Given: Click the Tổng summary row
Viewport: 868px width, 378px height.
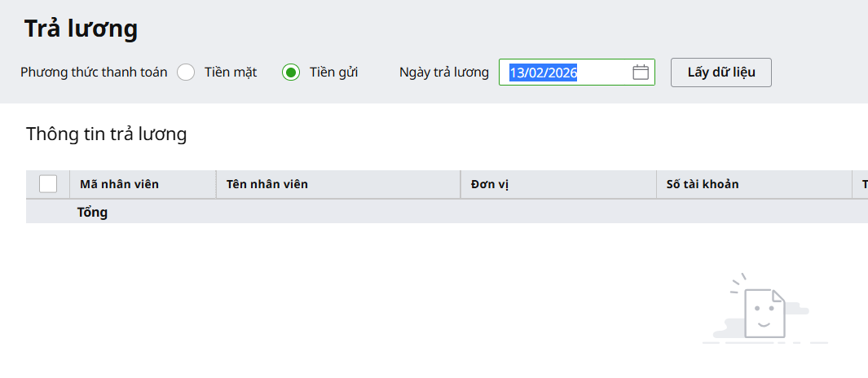Looking at the screenshot, I should click(92, 213).
